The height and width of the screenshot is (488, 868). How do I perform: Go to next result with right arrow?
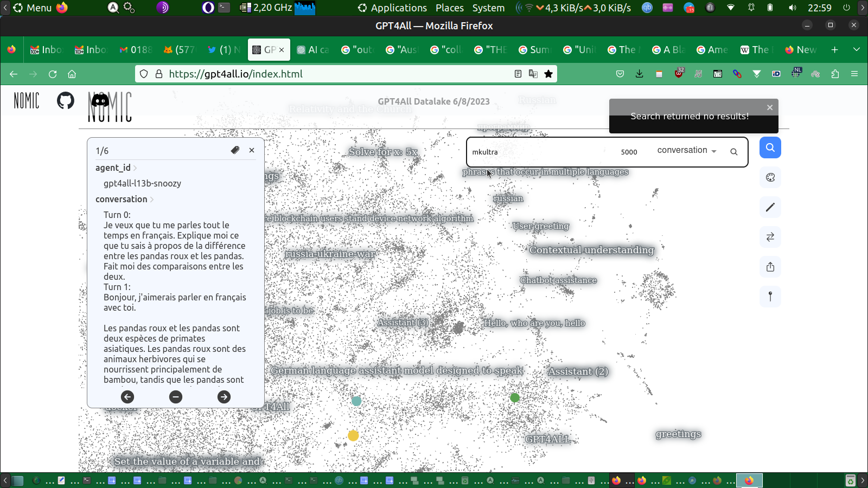click(x=224, y=397)
